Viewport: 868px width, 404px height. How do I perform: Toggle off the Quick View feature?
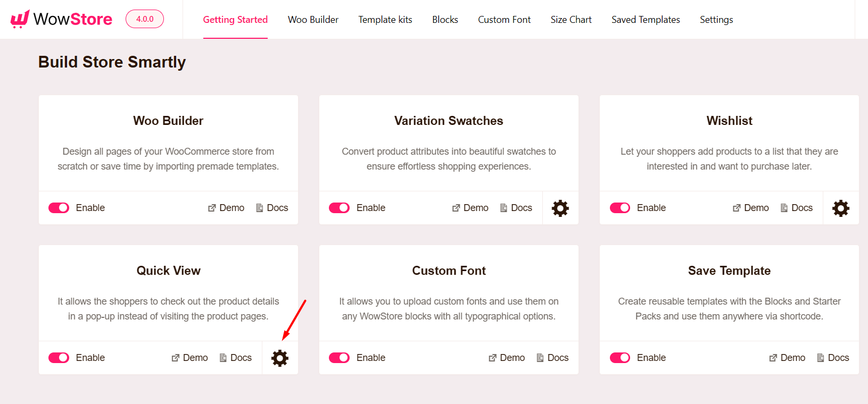tap(59, 357)
